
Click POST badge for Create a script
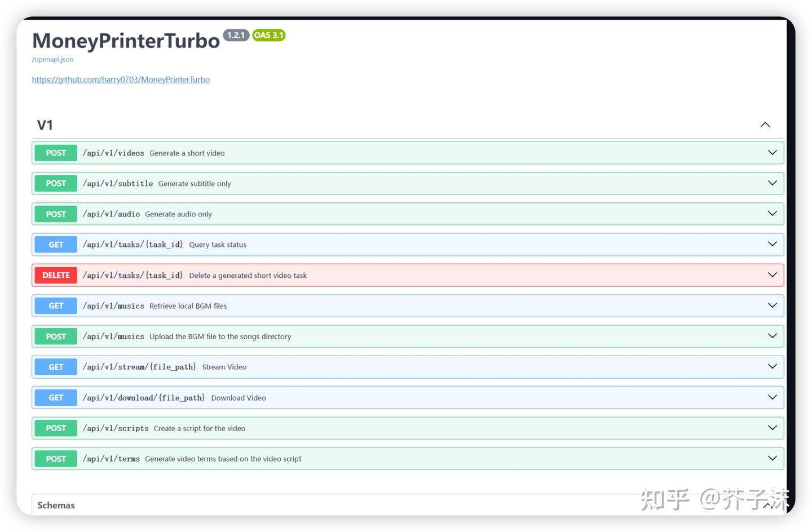coord(56,428)
